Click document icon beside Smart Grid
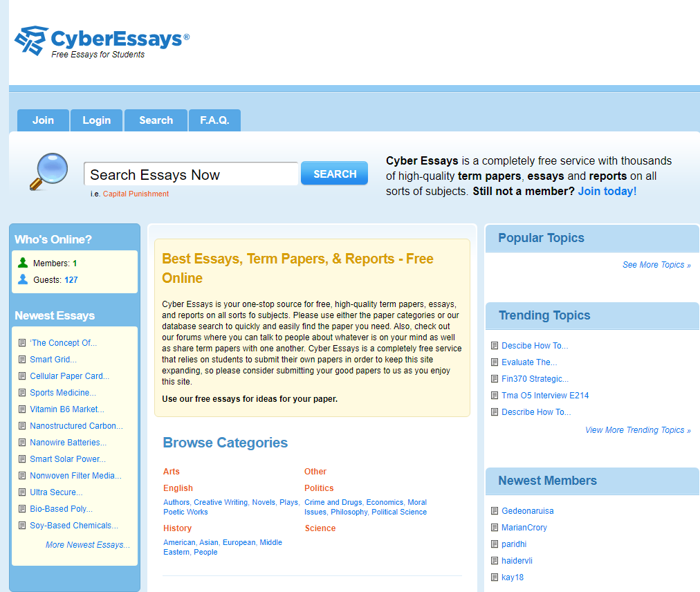The image size is (700, 592). pos(22,360)
